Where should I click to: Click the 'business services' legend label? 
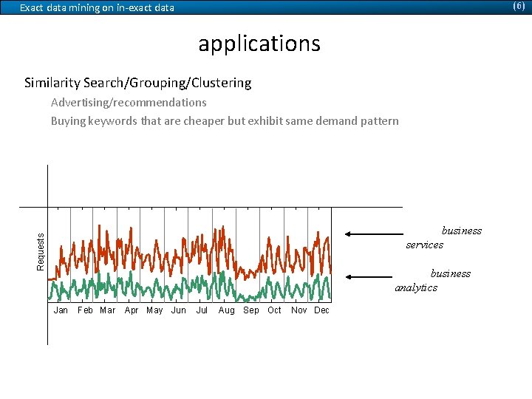click(444, 238)
